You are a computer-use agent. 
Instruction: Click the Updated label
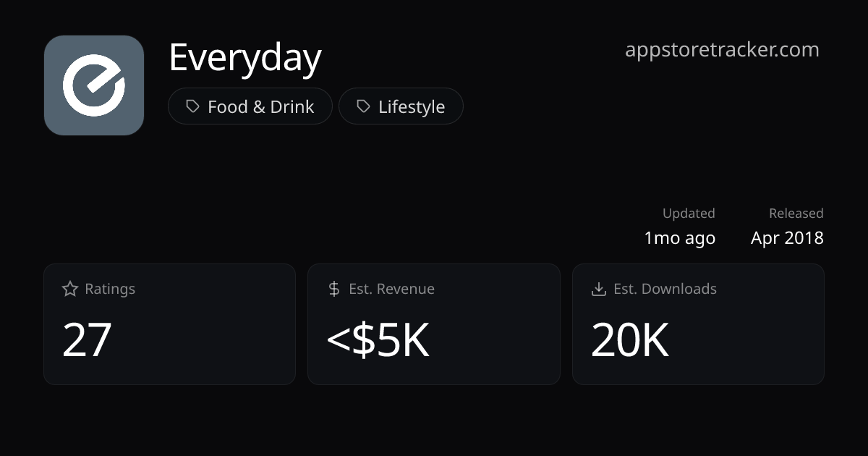point(689,214)
